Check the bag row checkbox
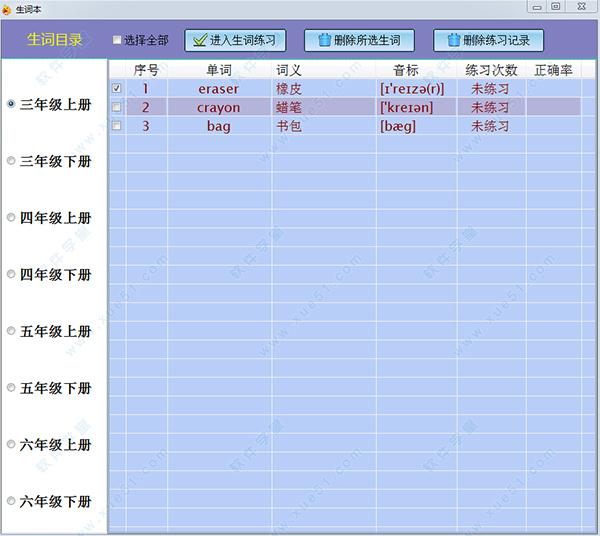600x536 pixels. [117, 125]
